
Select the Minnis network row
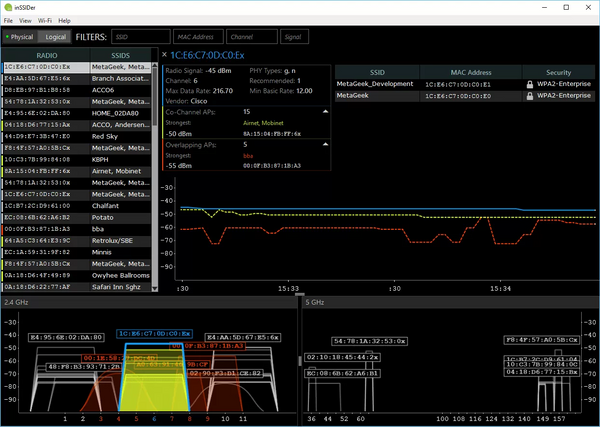click(77, 253)
